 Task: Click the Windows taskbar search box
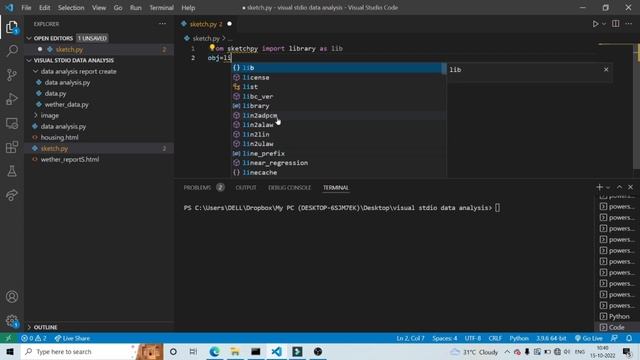click(x=80, y=352)
